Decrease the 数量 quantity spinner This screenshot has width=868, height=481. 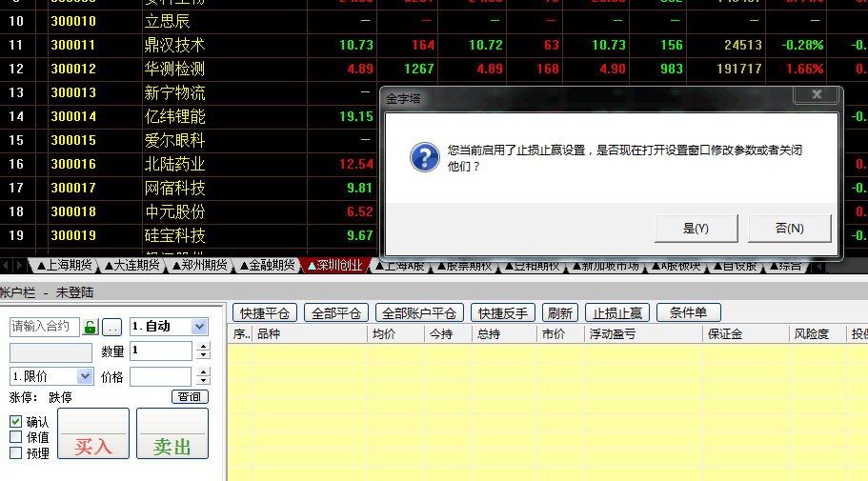point(204,355)
